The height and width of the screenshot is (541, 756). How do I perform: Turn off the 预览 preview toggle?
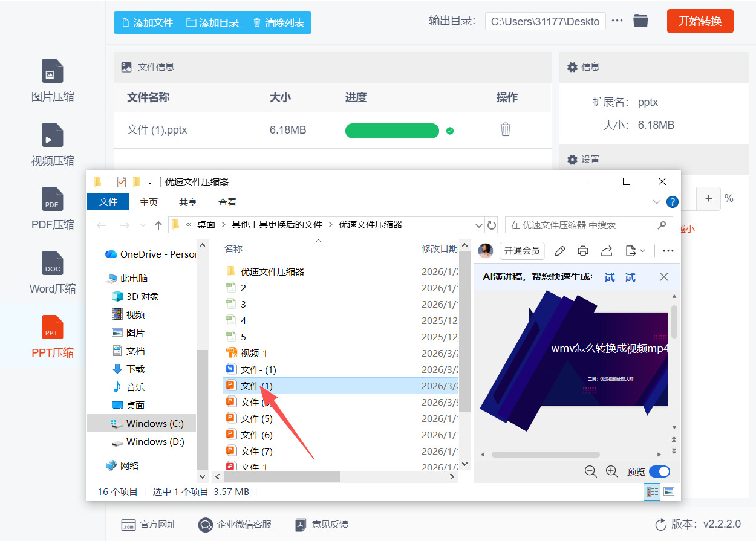[x=659, y=471]
